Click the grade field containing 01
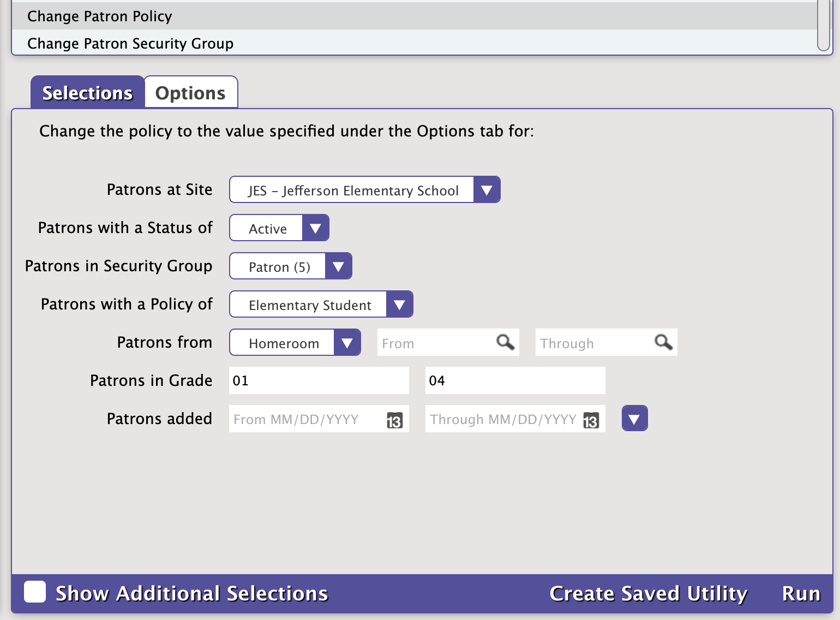Screen dimensions: 840x620 [x=319, y=380]
